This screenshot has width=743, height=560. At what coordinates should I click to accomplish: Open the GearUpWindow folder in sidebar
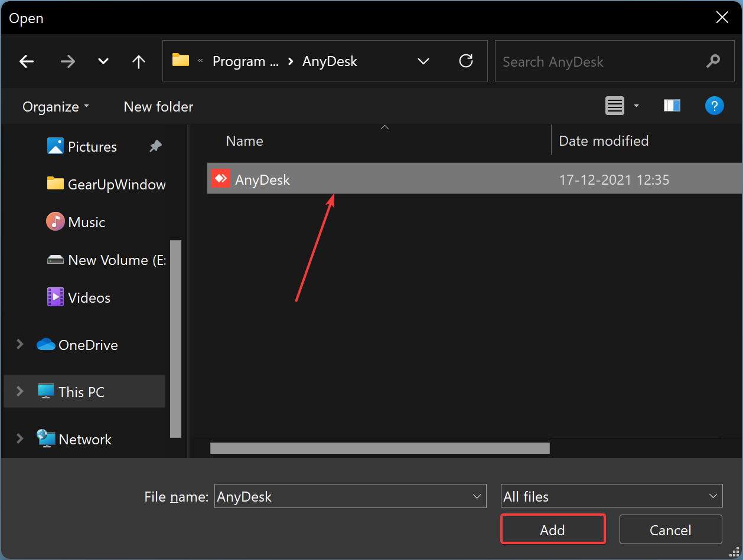pos(106,184)
